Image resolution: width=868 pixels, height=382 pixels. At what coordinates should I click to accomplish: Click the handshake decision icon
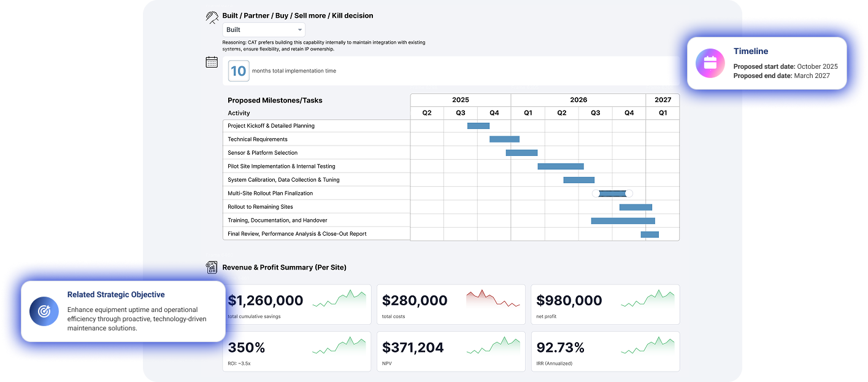[212, 17]
